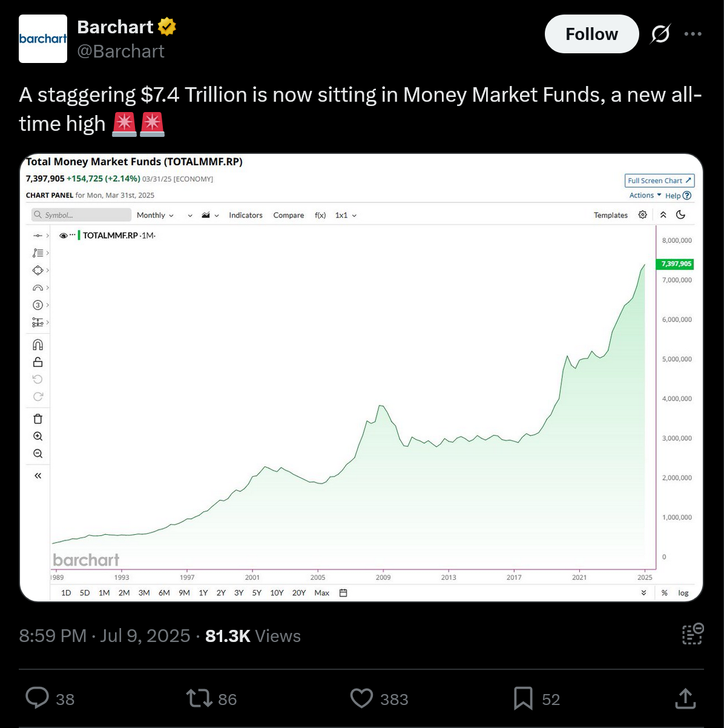Viewport: 724px width, 728px height.
Task: Like the tweet with heart icon
Action: coord(362,698)
